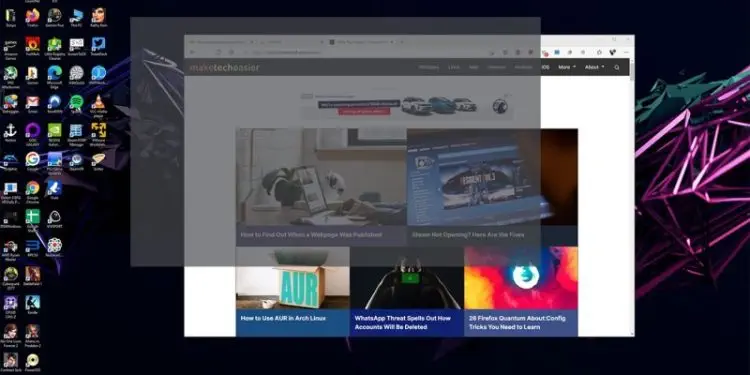Open the Gmail desktop shortcut
Screen dimensions: 750x375
[x=33, y=103]
